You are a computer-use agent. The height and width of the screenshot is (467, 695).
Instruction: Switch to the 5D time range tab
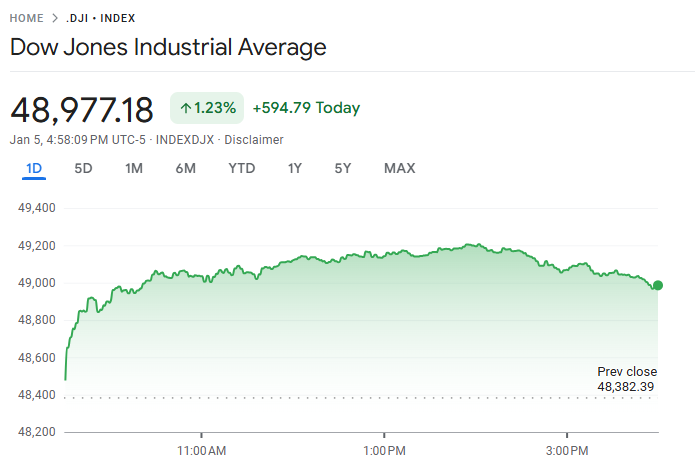(x=83, y=169)
